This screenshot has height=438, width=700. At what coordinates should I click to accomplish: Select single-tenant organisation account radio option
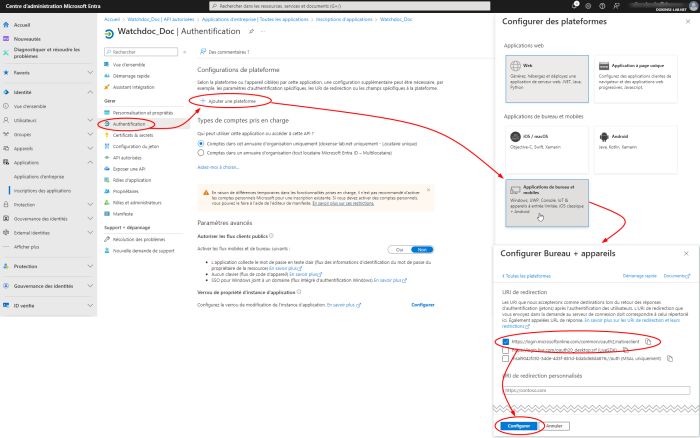[201, 143]
